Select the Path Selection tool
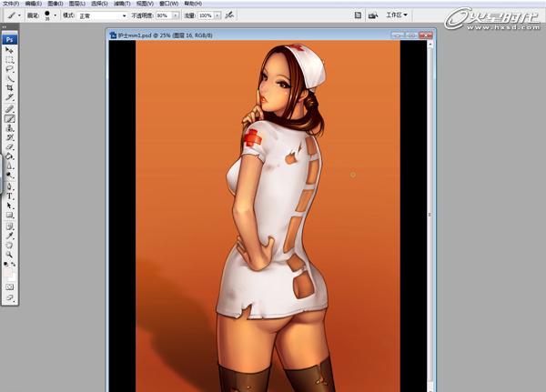The width and height of the screenshot is (546, 392). [9, 206]
